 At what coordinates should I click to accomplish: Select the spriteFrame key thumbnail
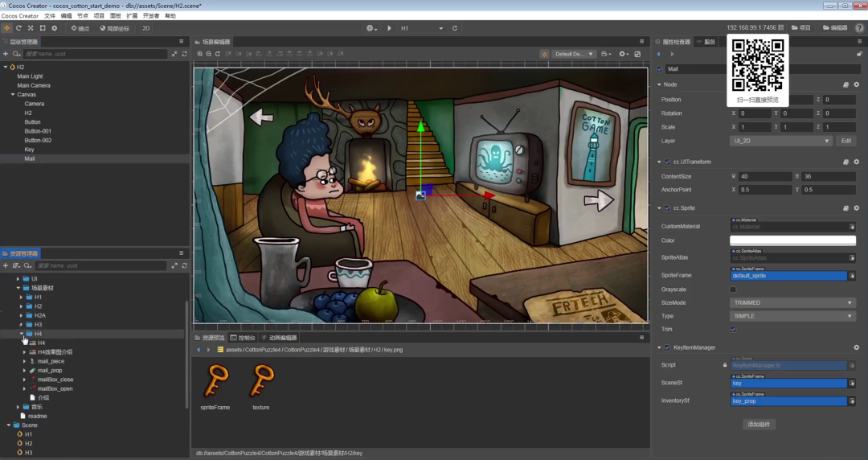215,381
